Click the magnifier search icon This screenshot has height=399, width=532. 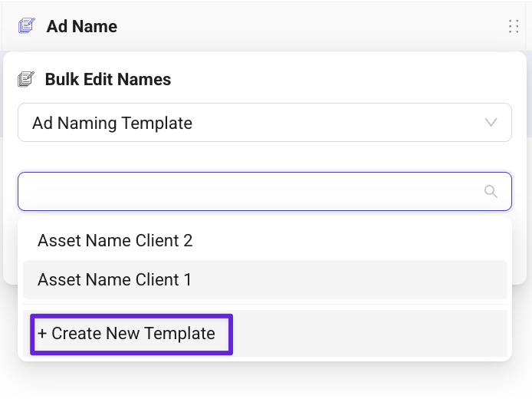pos(491,192)
